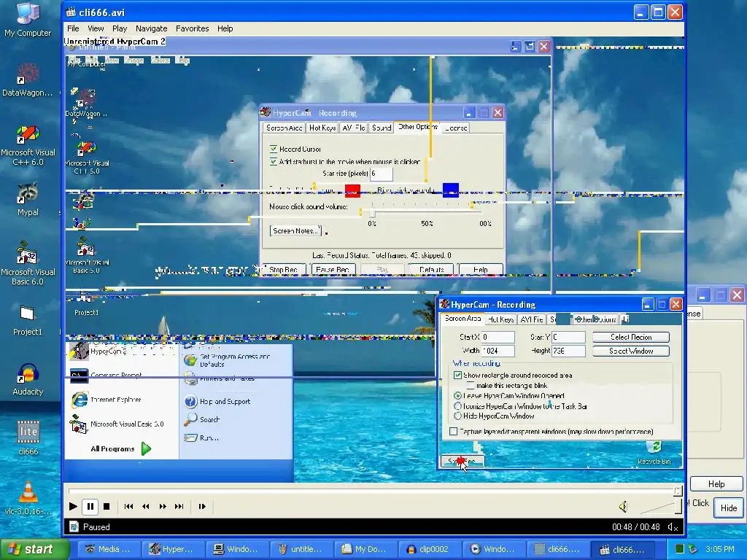
Task: Click the volume slider handle
Action: tap(678, 507)
